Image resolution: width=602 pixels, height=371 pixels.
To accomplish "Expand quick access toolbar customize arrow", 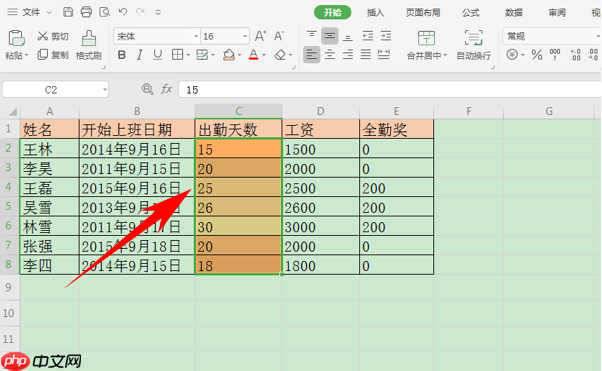I will pos(158,13).
